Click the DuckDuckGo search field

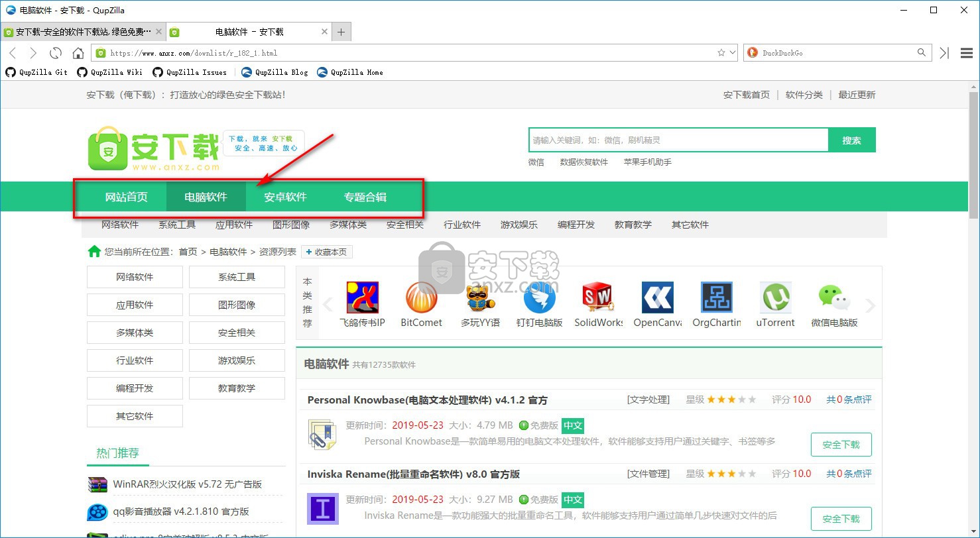click(x=837, y=53)
